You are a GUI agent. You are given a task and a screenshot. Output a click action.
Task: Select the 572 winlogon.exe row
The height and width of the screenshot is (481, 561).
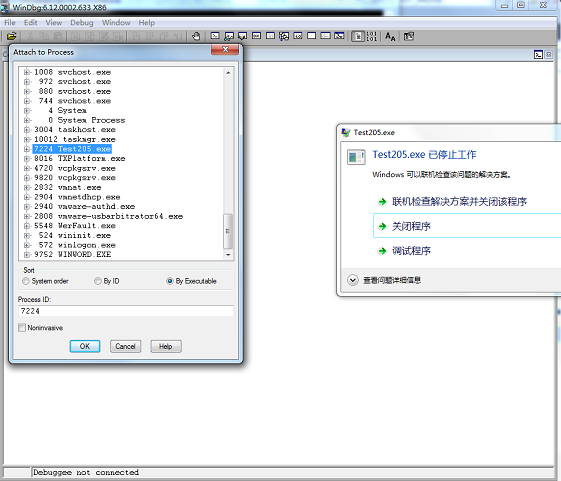(x=77, y=245)
